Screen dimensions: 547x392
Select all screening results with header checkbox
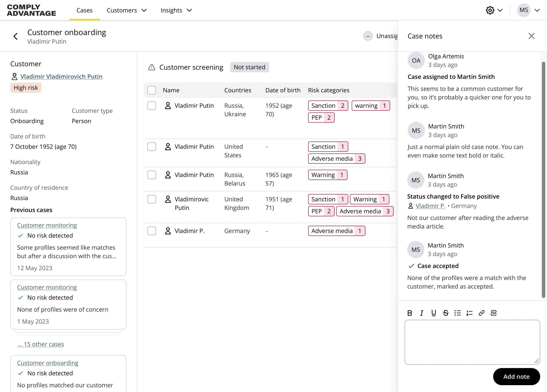coord(152,90)
